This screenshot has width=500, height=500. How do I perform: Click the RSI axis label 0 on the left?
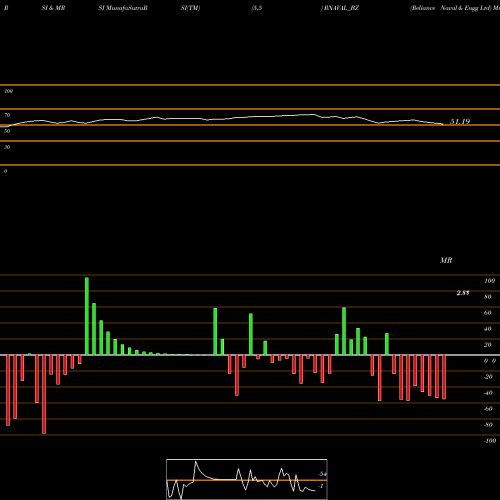tap(5, 171)
